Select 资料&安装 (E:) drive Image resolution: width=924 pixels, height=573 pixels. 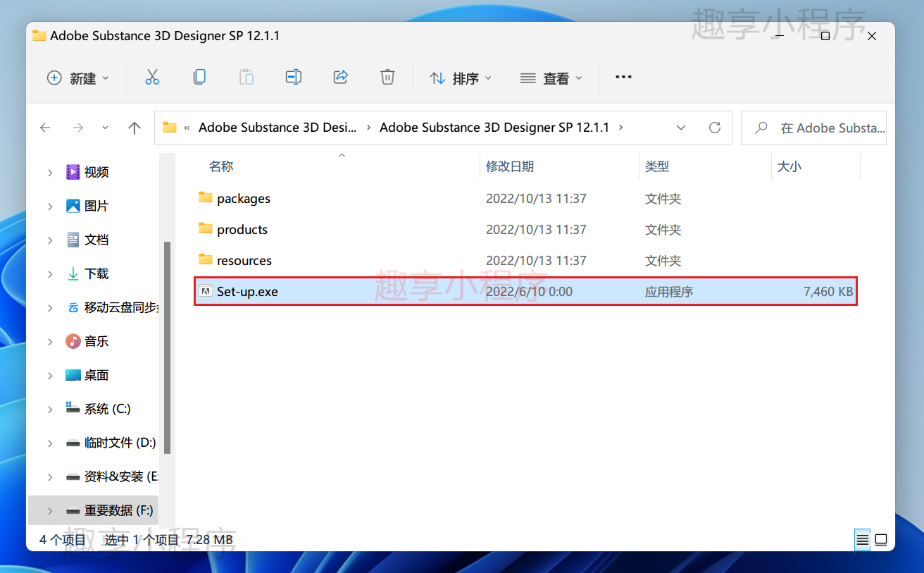tap(121, 476)
